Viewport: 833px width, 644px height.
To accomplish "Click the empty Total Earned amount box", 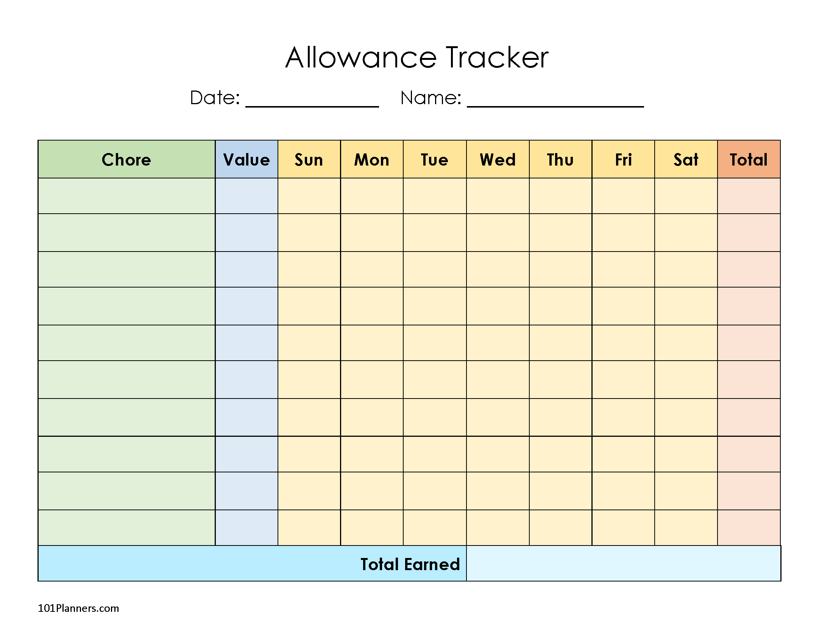I will pyautogui.click(x=623, y=564).
